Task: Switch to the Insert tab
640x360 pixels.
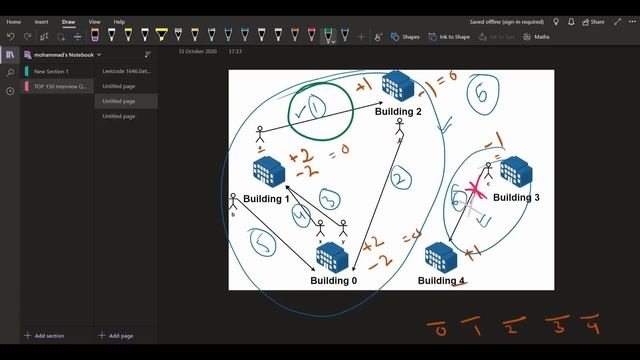Action: coord(41,22)
